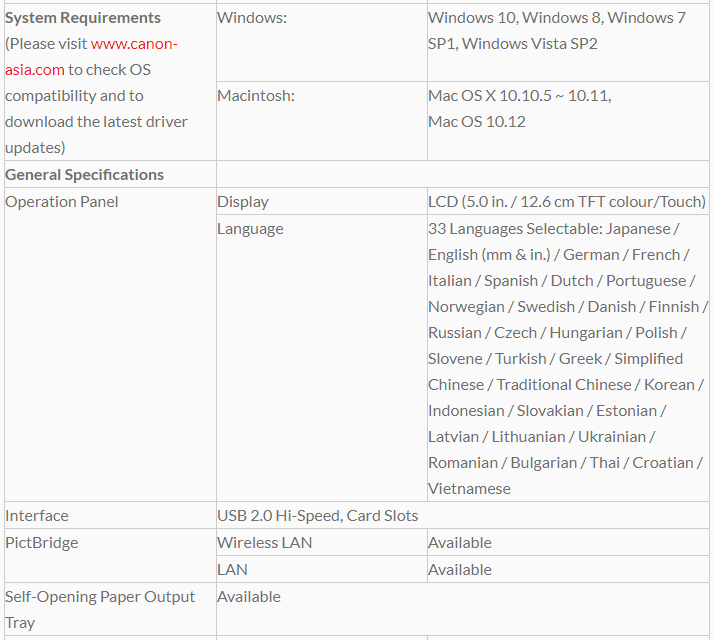Click Available beside Wireless LAN
The width and height of the screenshot is (714, 640).
(460, 543)
